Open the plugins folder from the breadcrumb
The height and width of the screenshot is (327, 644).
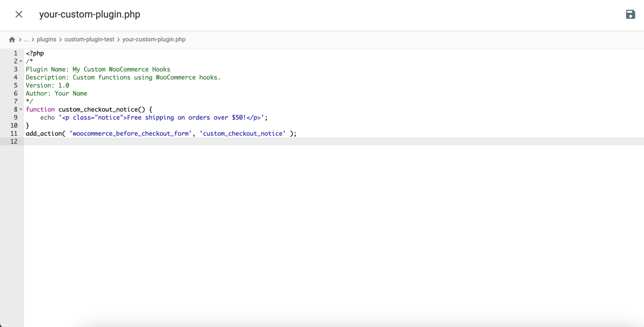pyautogui.click(x=46, y=39)
